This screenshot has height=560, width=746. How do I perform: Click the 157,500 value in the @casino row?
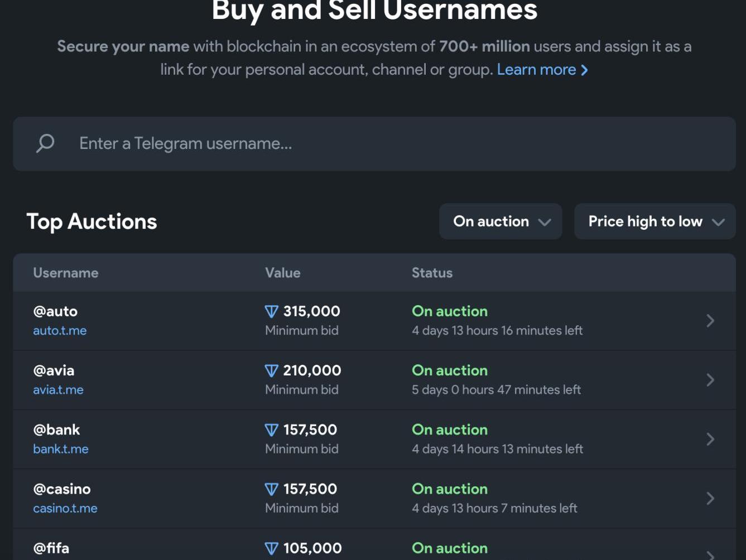click(x=310, y=489)
